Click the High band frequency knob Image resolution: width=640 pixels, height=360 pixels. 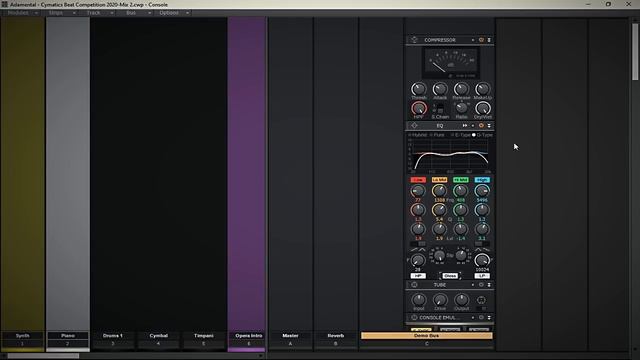pos(482,191)
